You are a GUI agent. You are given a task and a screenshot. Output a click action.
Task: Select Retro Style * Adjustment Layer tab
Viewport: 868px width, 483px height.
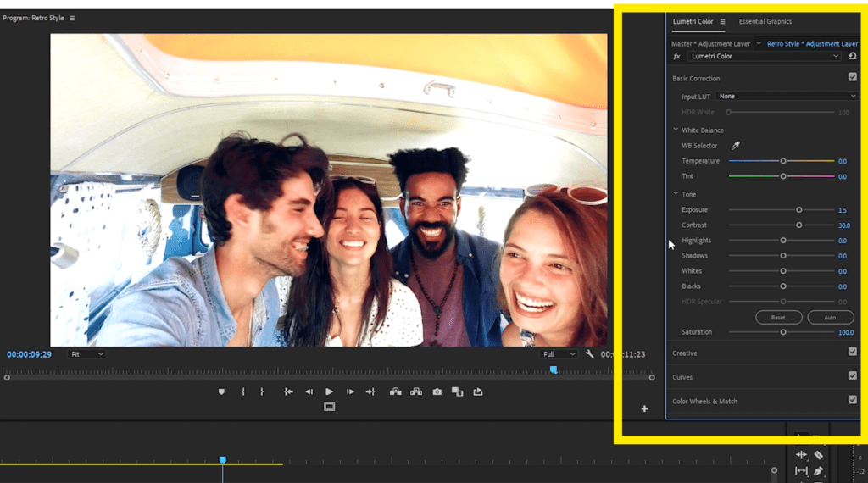click(x=812, y=44)
